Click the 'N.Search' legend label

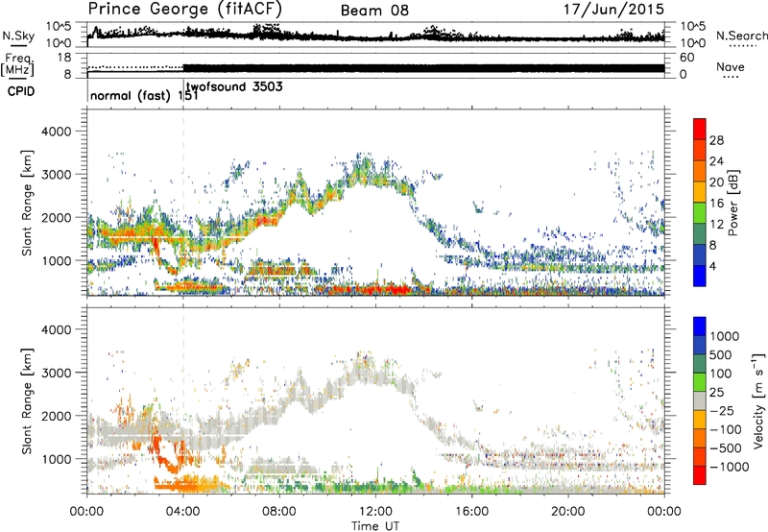click(x=741, y=36)
